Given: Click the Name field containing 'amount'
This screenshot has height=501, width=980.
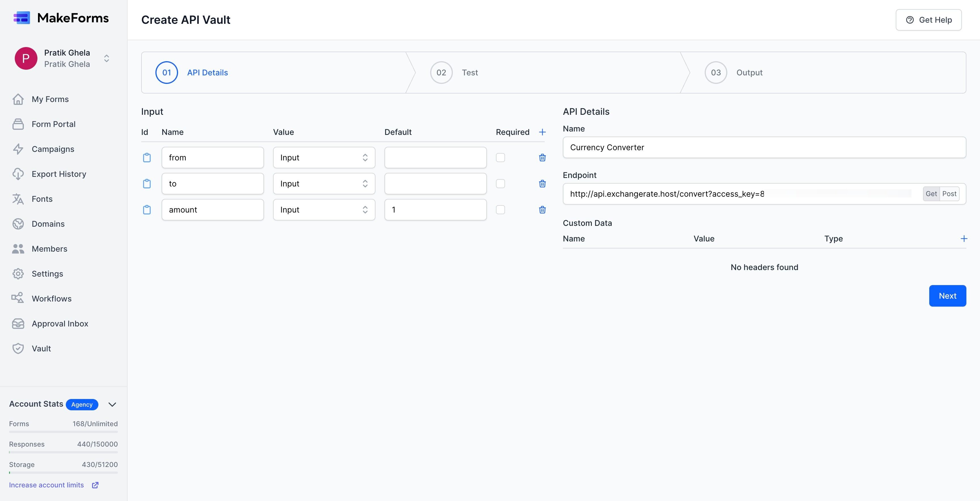Looking at the screenshot, I should coord(213,209).
